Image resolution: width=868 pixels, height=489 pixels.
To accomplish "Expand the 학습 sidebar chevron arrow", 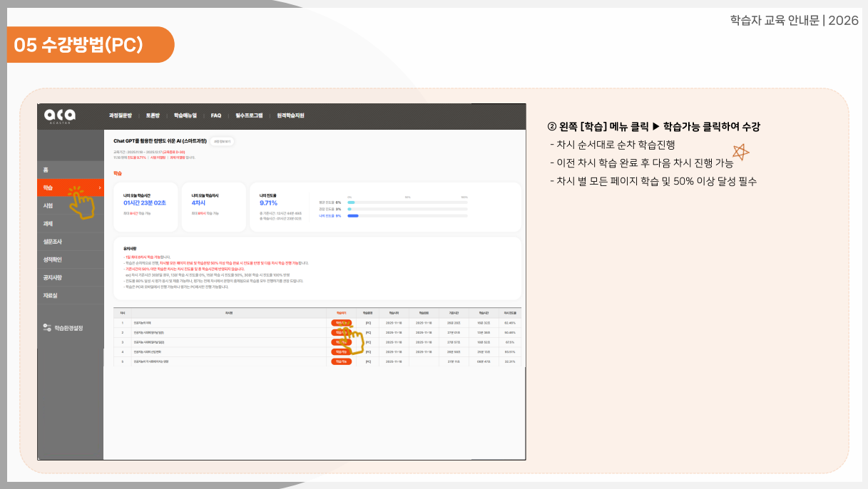I will click(x=100, y=188).
